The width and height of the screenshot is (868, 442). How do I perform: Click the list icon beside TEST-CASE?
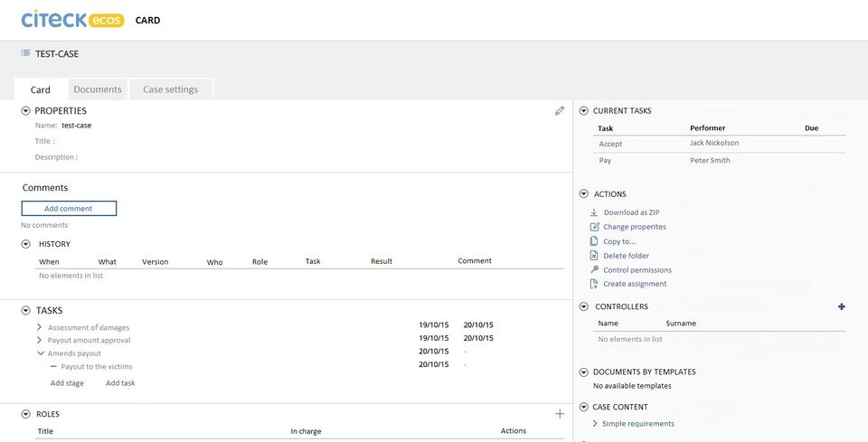(x=25, y=53)
